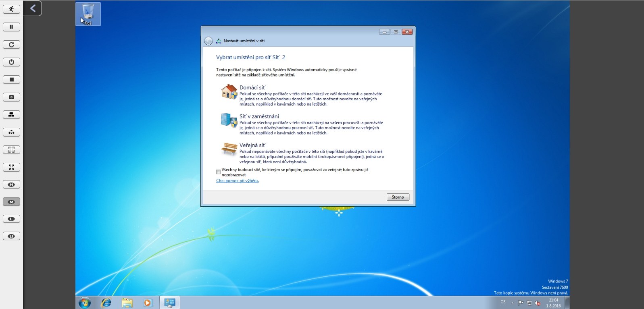This screenshot has width=644, height=309.
Task: Pause the virtual machine
Action: (11, 27)
